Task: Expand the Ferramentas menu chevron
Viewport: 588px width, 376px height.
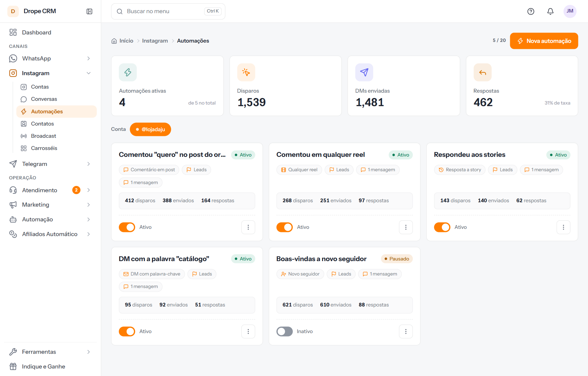Action: pos(89,352)
